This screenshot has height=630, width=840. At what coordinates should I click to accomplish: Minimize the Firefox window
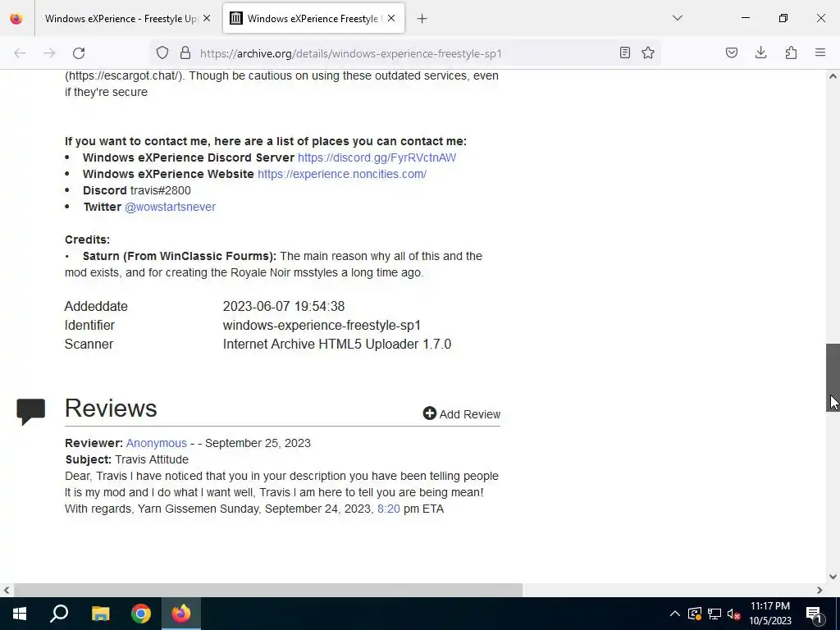746,18
